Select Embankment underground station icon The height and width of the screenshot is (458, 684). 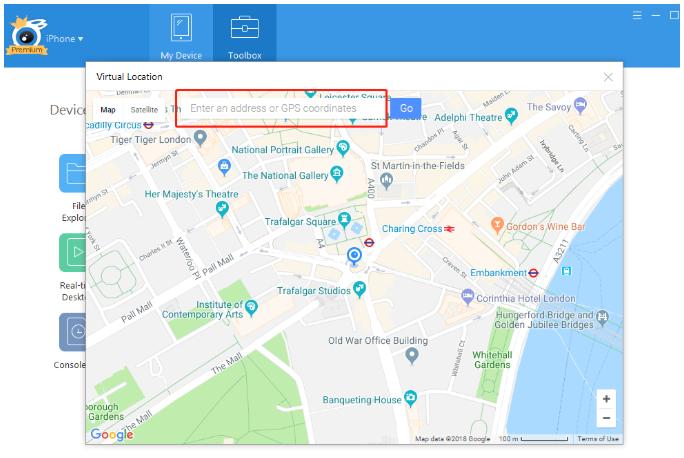(x=533, y=273)
